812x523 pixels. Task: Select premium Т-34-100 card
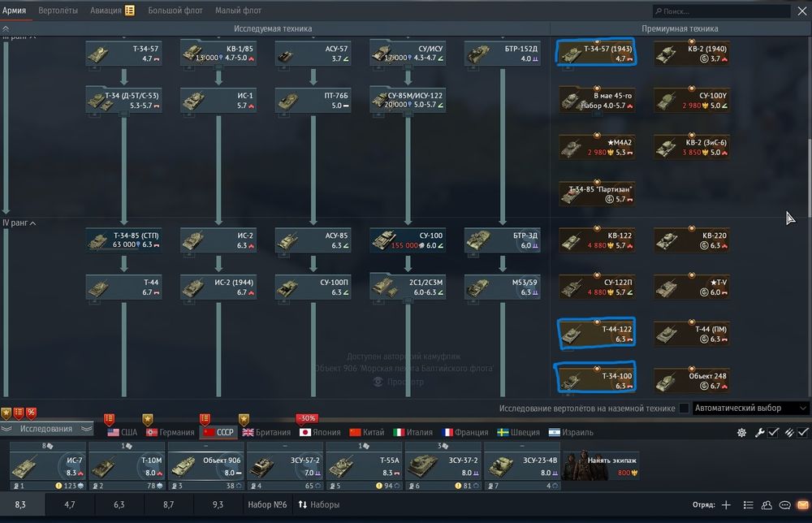(597, 381)
